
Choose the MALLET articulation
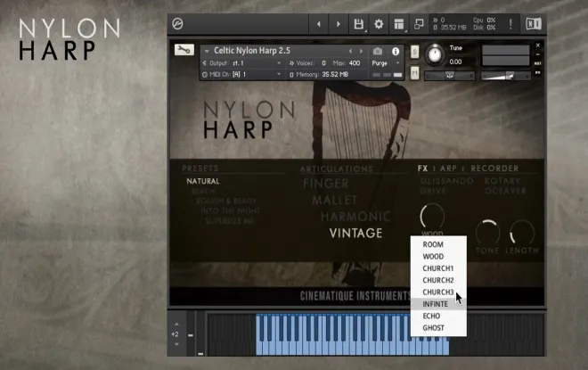pyautogui.click(x=334, y=201)
